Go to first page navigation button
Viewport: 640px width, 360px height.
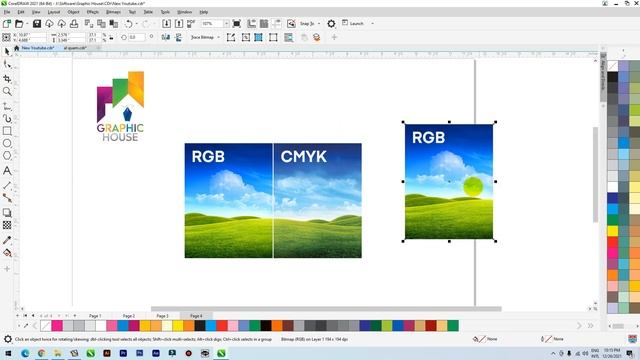point(25,316)
